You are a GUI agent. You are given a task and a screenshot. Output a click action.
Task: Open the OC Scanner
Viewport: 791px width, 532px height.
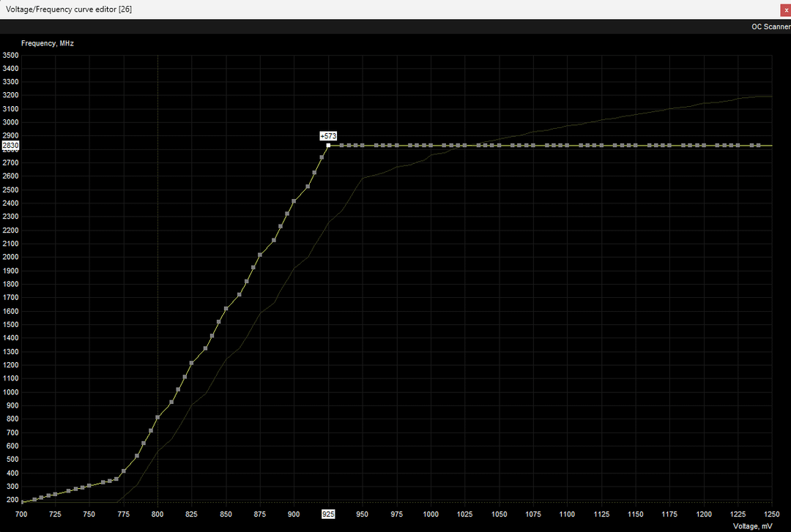770,27
